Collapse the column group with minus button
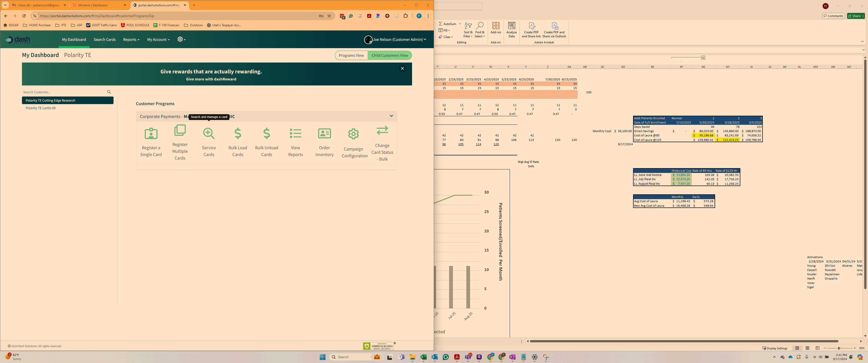This screenshot has width=868, height=363. (x=703, y=58)
